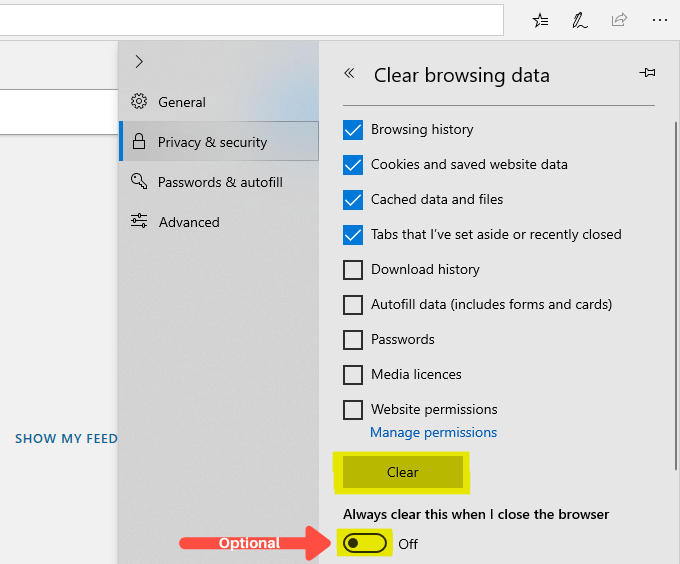Screen dimensions: 680x564
Task: Open the Manage permissions link
Action: tap(433, 432)
